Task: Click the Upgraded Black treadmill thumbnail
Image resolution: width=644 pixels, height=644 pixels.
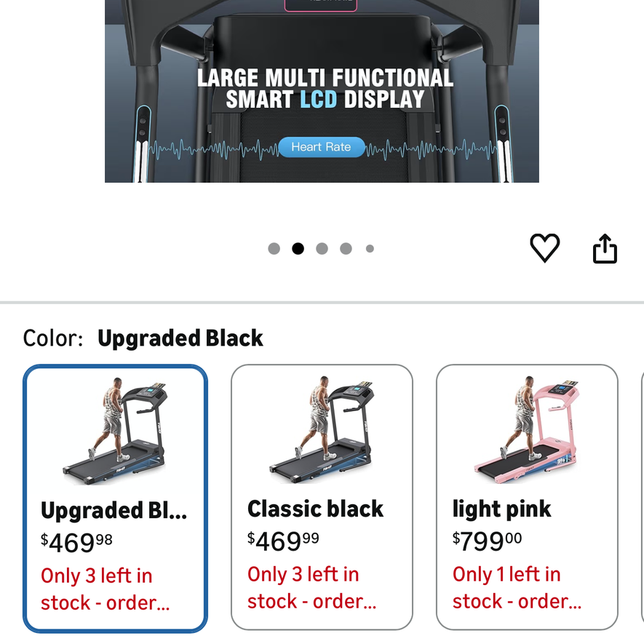Action: pyautogui.click(x=115, y=431)
